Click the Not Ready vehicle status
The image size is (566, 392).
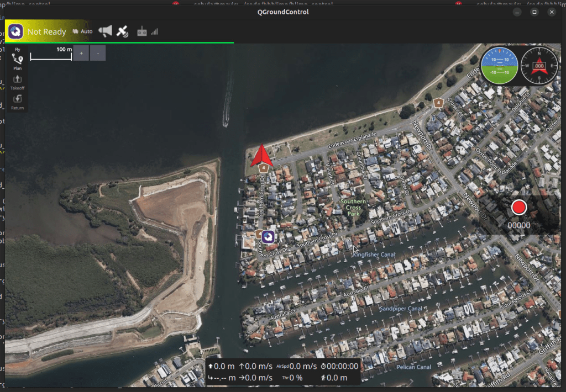pyautogui.click(x=47, y=32)
